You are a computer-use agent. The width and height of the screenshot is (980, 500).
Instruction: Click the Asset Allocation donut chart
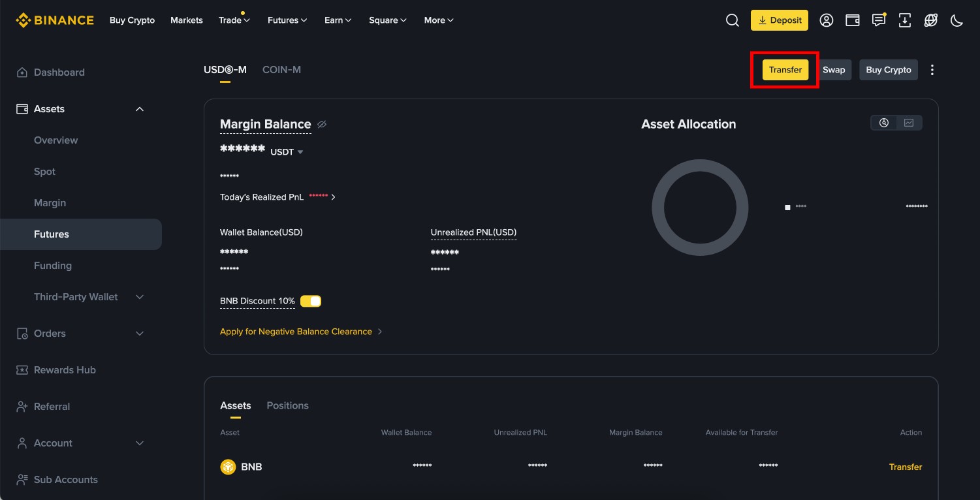(700, 208)
